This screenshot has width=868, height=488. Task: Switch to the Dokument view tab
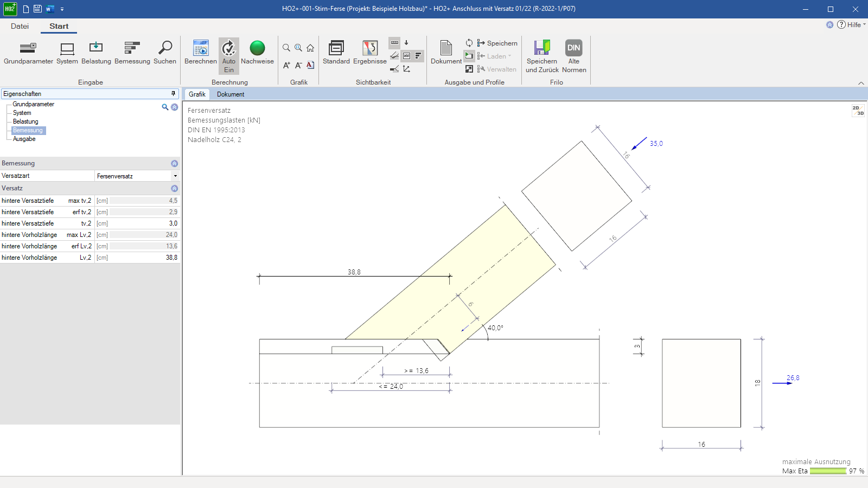[231, 94]
